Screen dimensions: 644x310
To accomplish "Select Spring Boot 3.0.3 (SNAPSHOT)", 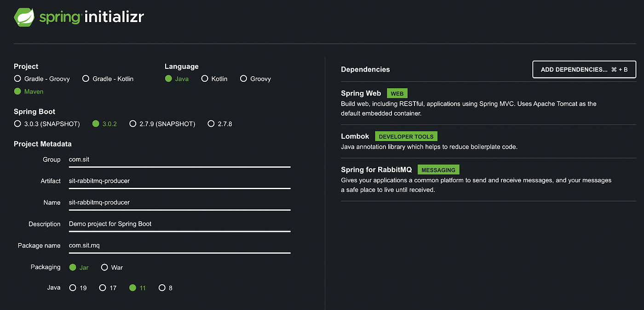I will coord(47,124).
